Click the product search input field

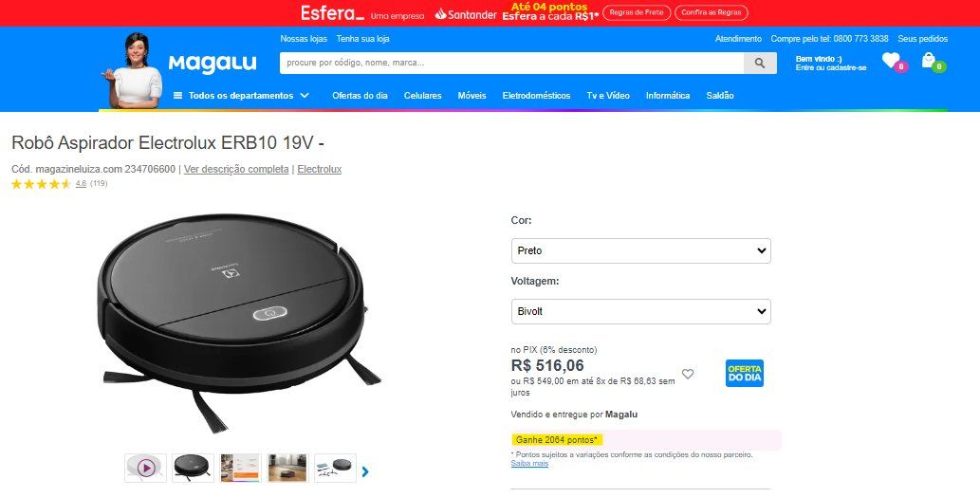click(511, 64)
